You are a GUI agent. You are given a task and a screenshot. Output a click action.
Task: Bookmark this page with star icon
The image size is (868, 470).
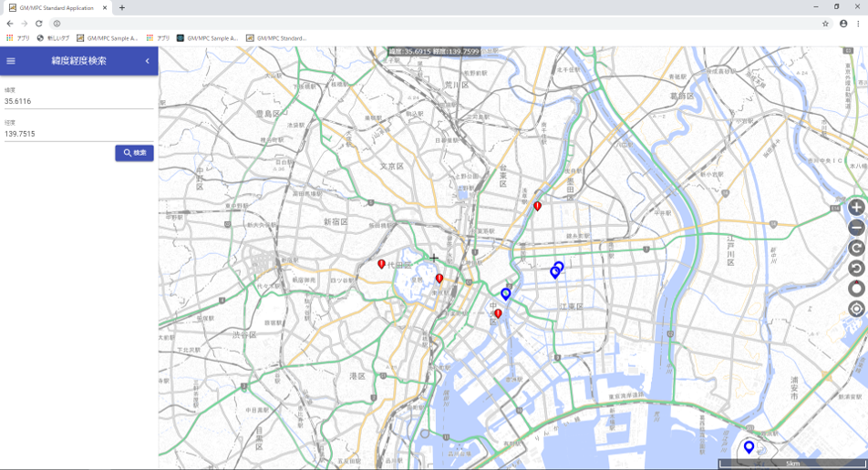825,24
